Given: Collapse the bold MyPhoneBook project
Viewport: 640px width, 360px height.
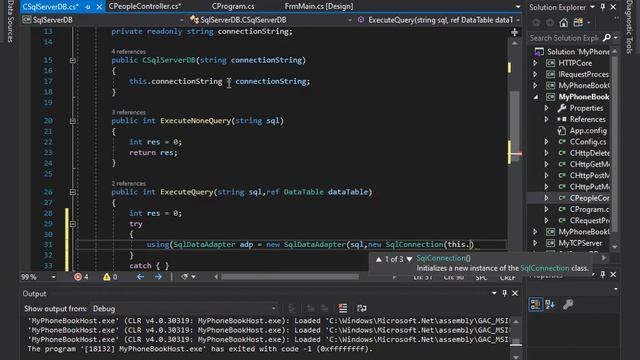Looking at the screenshot, I should (x=536, y=97).
